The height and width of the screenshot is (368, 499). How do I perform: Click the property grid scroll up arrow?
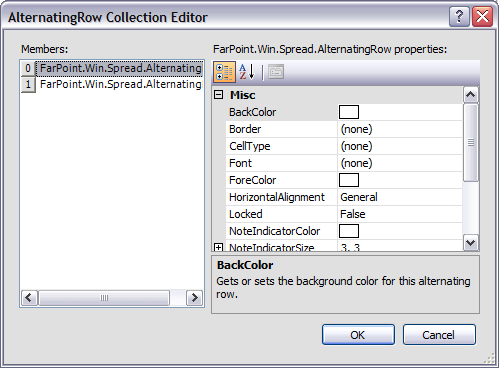(471, 95)
